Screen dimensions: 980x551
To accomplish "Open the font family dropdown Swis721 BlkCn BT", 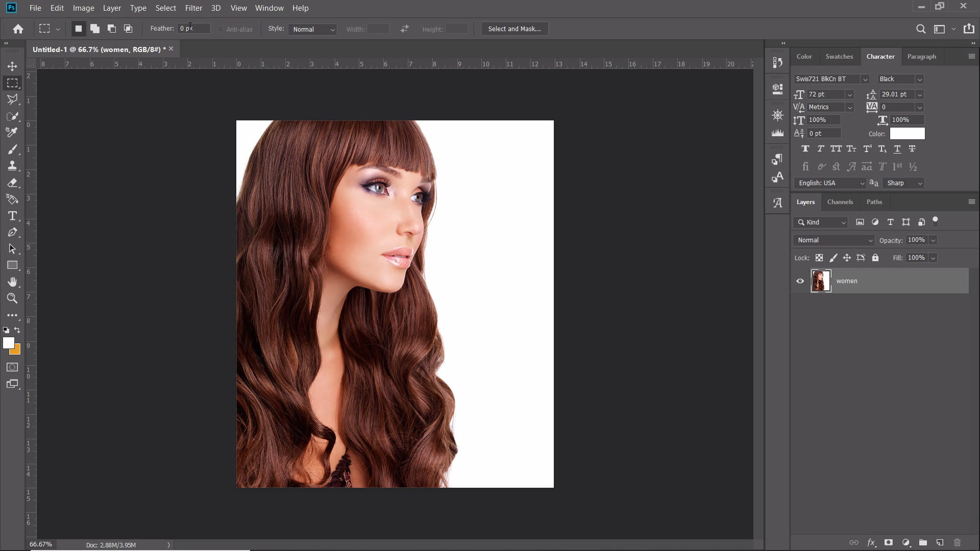I will (831, 79).
